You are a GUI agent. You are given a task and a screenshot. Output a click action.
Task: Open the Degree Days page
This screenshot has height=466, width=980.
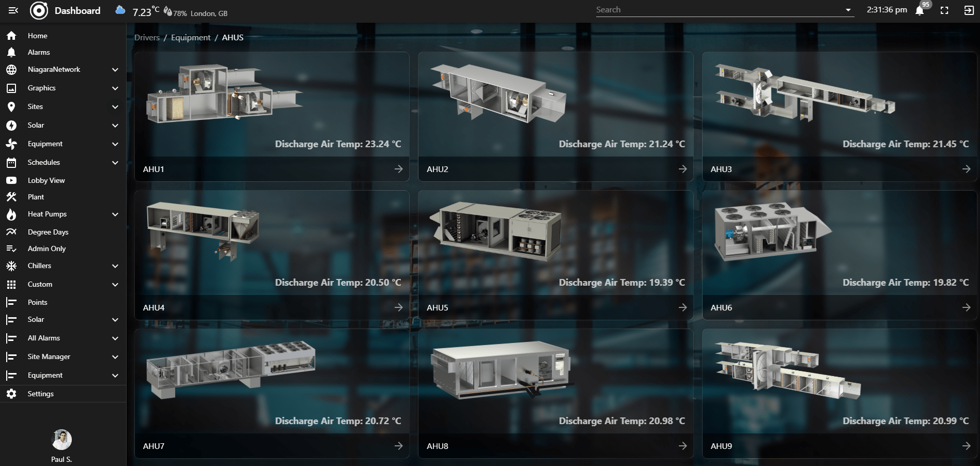coord(48,232)
